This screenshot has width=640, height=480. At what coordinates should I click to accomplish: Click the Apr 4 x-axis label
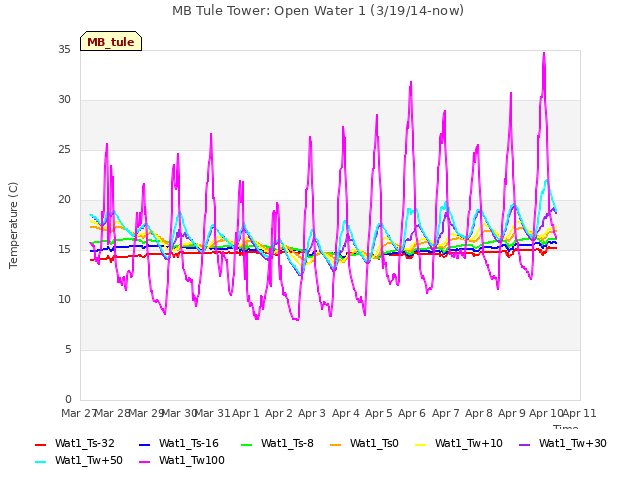coord(346,413)
